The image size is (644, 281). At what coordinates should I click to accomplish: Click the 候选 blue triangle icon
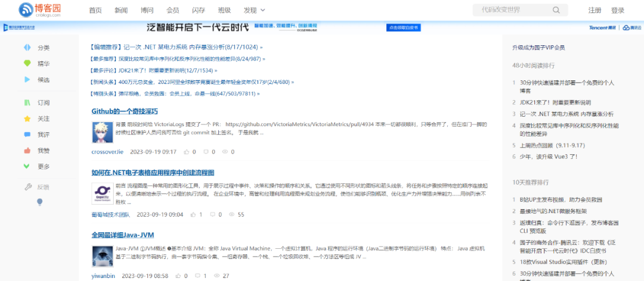pos(27,80)
